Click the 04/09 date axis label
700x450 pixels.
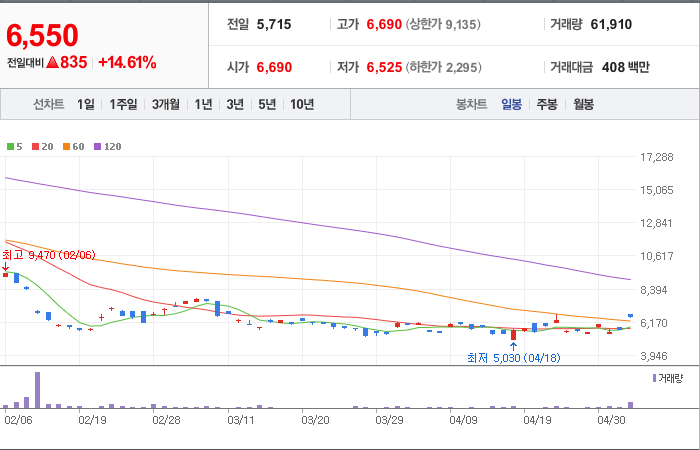tap(463, 420)
